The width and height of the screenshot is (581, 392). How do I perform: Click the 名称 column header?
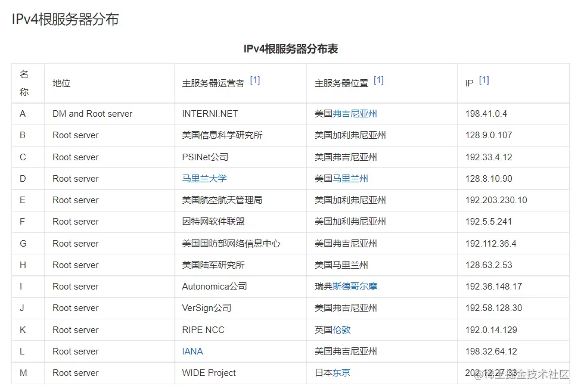pyautogui.click(x=28, y=83)
